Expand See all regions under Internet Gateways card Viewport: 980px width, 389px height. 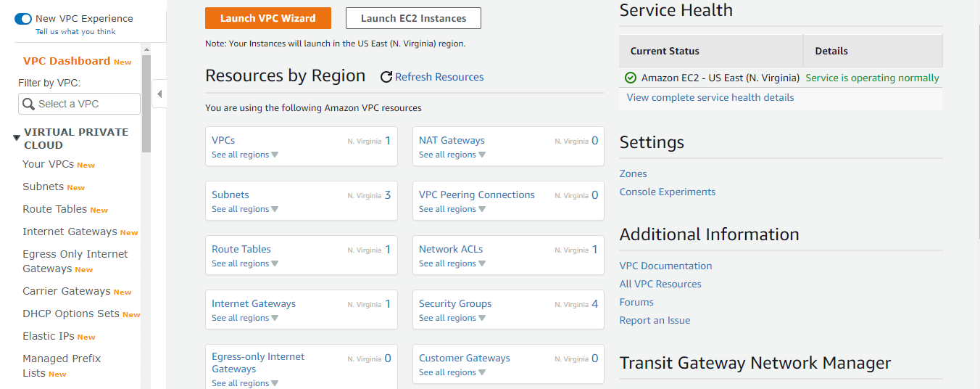245,318
